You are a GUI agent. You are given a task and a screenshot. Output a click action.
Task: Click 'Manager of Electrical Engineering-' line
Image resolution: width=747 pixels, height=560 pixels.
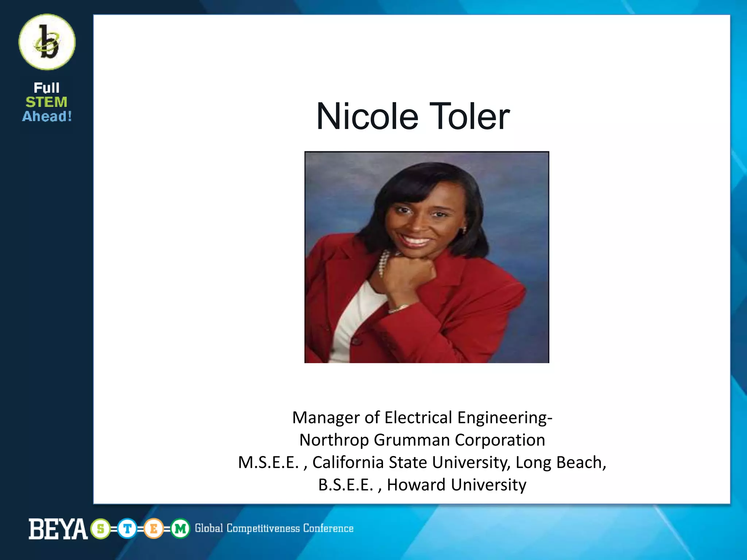tap(422, 417)
